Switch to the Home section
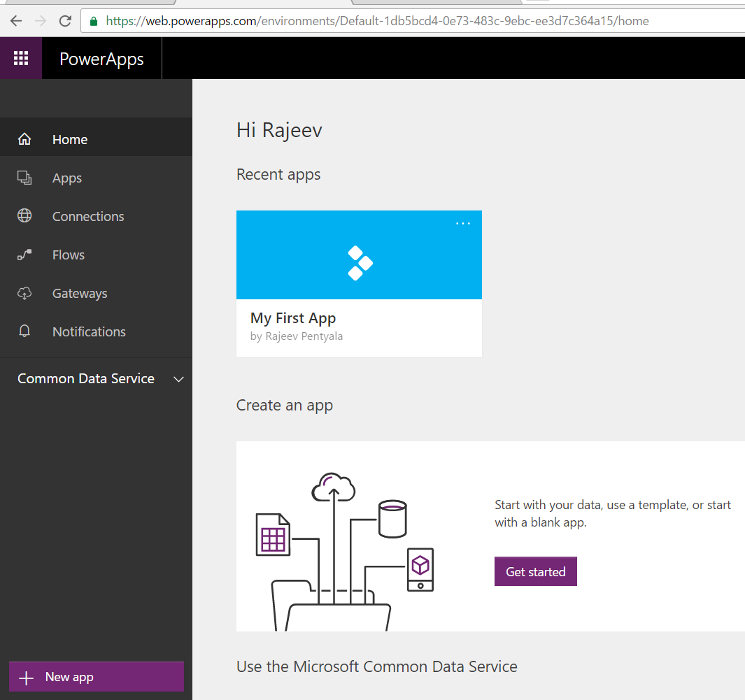745x700 pixels. pos(69,138)
